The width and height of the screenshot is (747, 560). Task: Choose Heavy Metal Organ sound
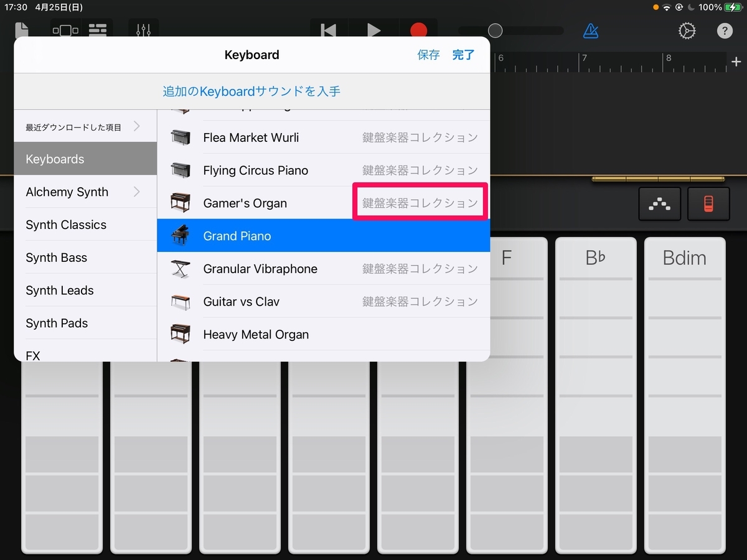[324, 334]
